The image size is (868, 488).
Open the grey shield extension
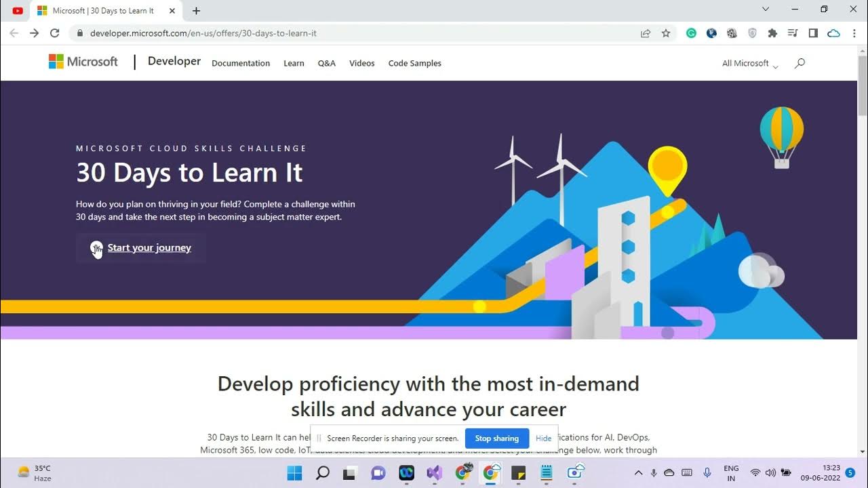752,33
